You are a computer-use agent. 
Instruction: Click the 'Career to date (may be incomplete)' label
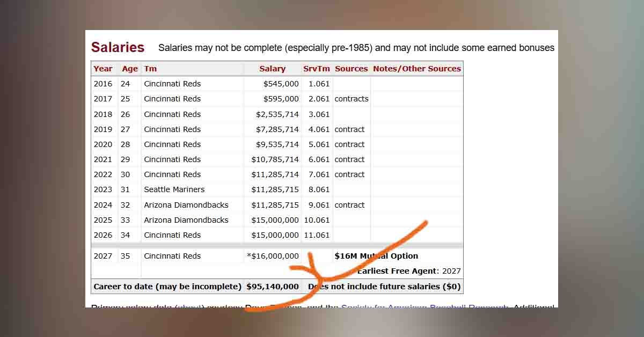167,287
